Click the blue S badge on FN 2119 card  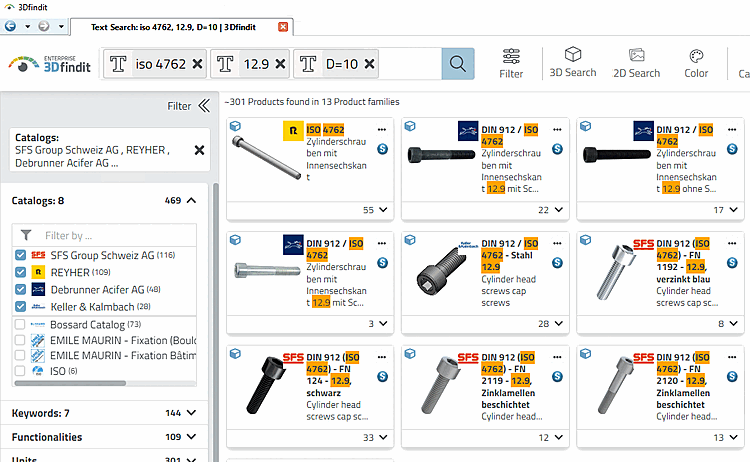pos(557,376)
